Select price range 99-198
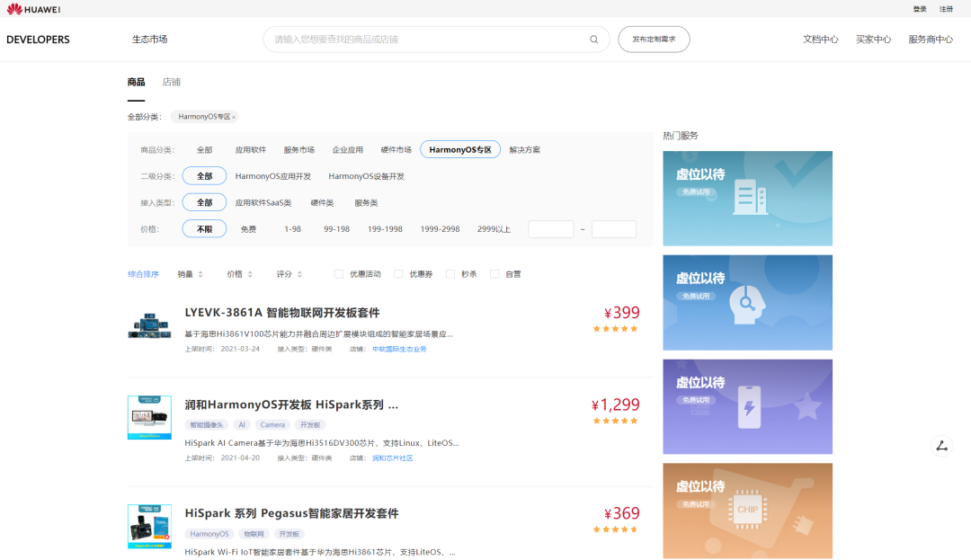Screen dimensions: 971x560 pos(336,229)
